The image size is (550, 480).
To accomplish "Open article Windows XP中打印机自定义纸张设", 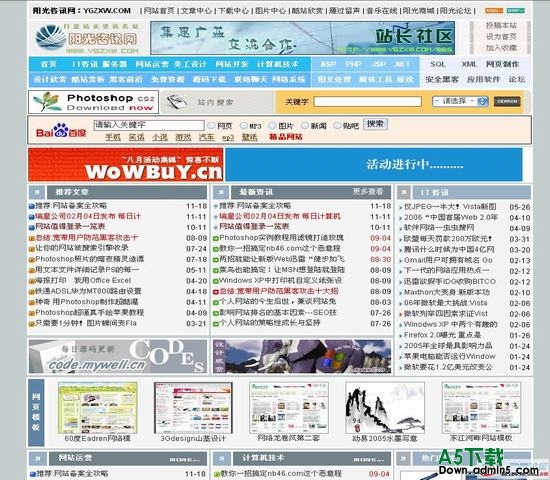I will coord(280,280).
